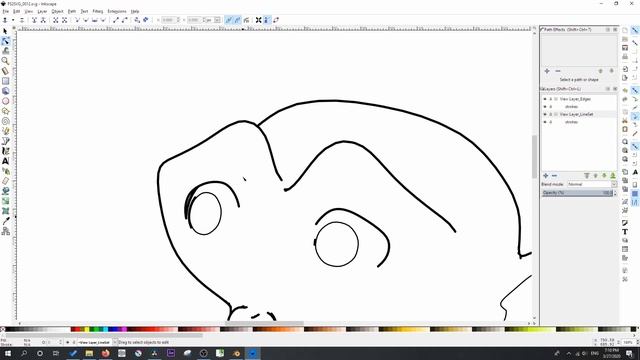The image size is (640, 360).
Task: Open the Object menu
Action: click(57, 11)
